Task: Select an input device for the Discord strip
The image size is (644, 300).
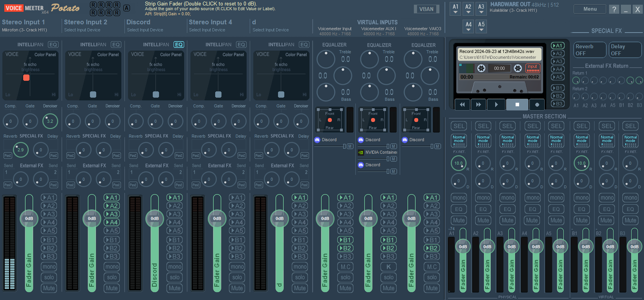Action: tap(145, 30)
